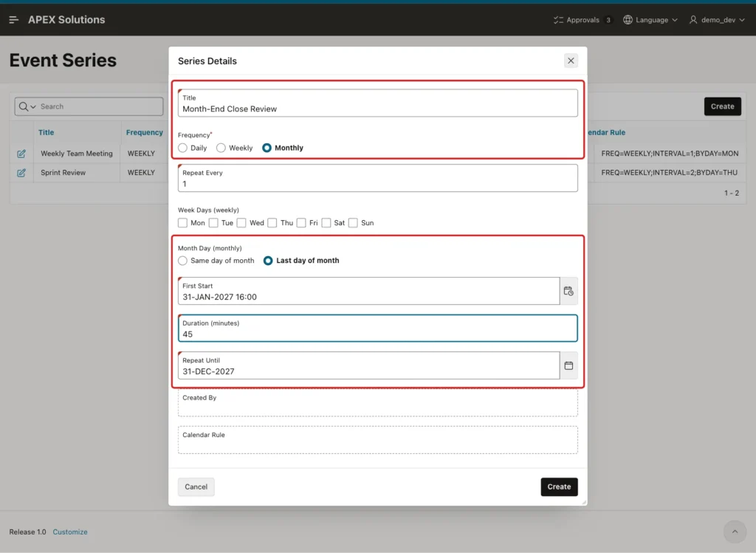Click the First Start field
The width and height of the screenshot is (756, 553).
369,291
